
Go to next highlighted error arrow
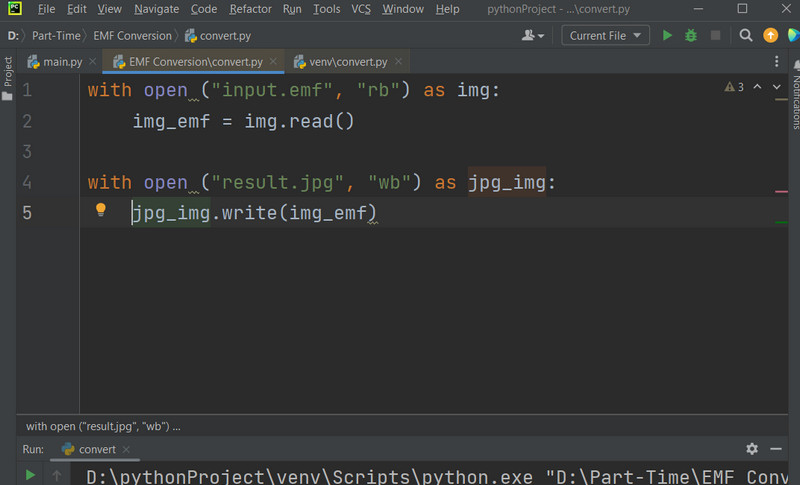(x=777, y=87)
